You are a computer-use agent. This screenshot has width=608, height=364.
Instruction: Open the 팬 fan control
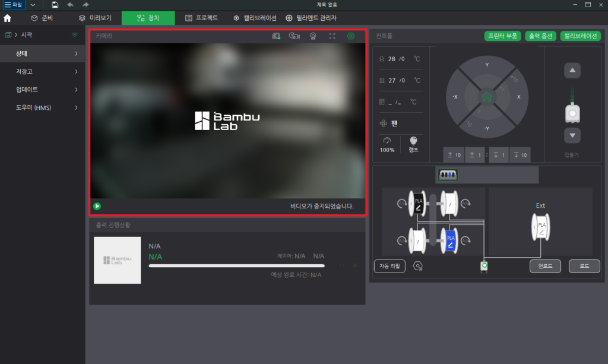pos(389,124)
